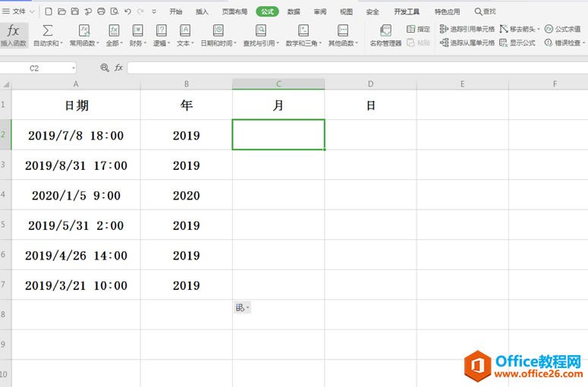The height and width of the screenshot is (387, 588).
Task: Open the 财务 functions category
Action: [x=137, y=36]
